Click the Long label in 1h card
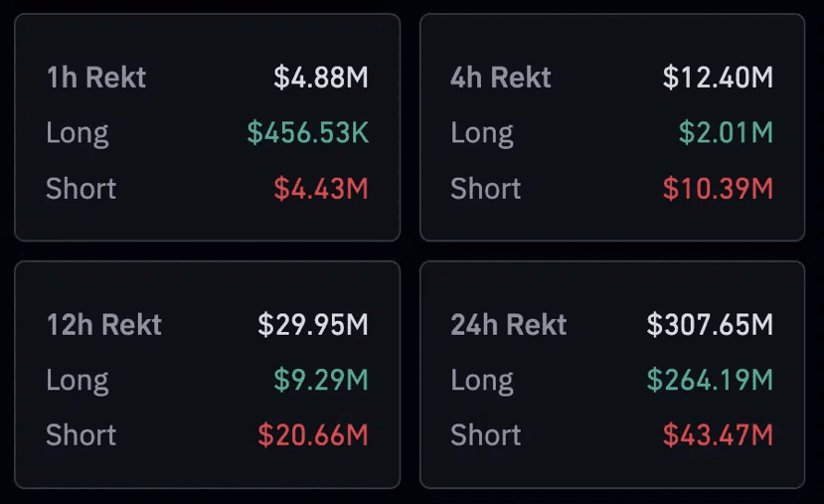 click(x=78, y=133)
